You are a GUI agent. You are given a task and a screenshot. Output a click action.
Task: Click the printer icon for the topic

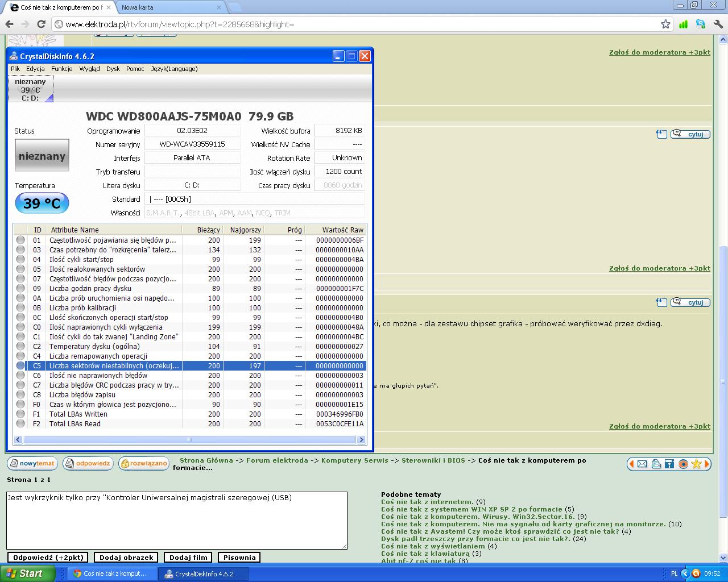(656, 464)
